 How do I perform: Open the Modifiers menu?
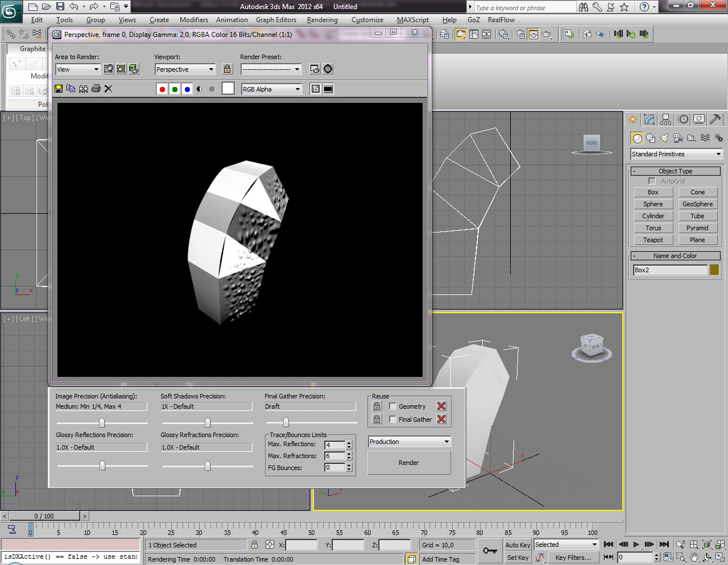[194, 20]
